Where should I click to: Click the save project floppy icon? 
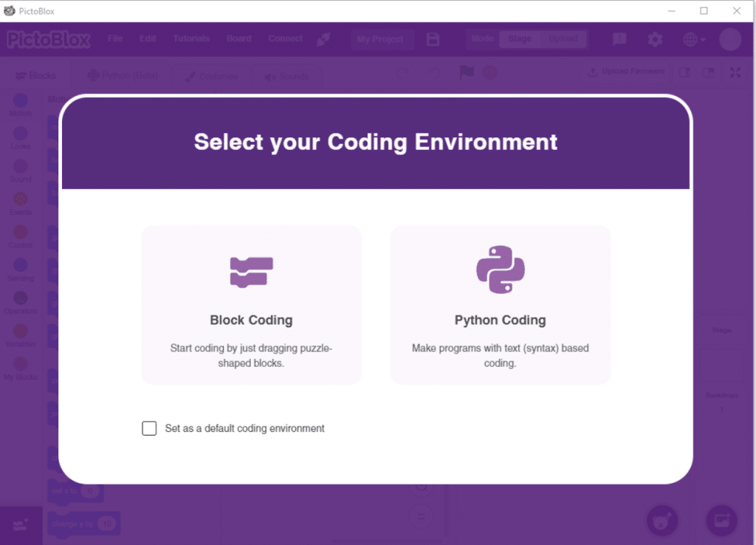(x=433, y=39)
